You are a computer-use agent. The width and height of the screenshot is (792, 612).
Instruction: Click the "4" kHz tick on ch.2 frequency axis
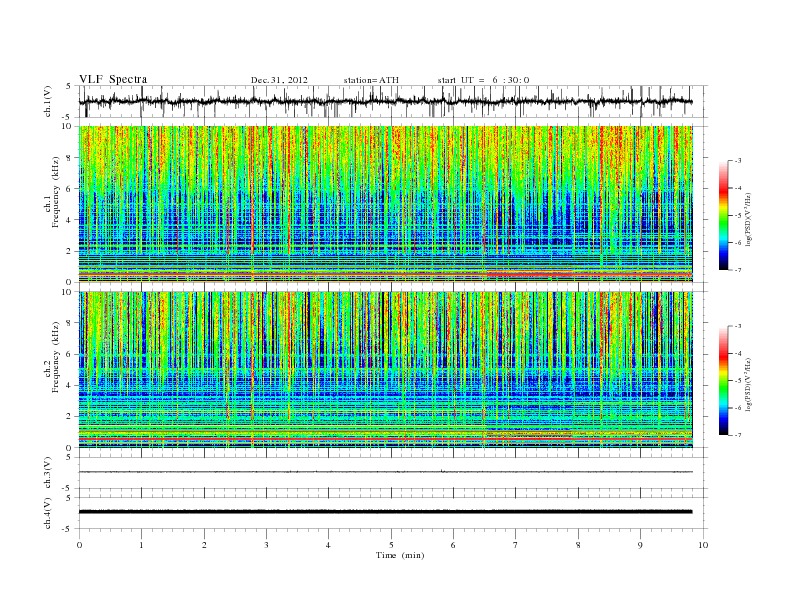tap(70, 385)
